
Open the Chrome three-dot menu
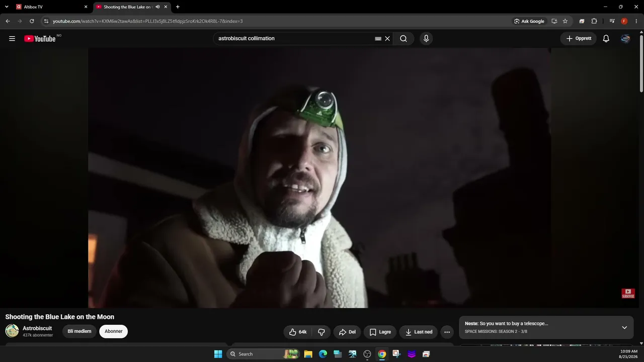pos(636,21)
